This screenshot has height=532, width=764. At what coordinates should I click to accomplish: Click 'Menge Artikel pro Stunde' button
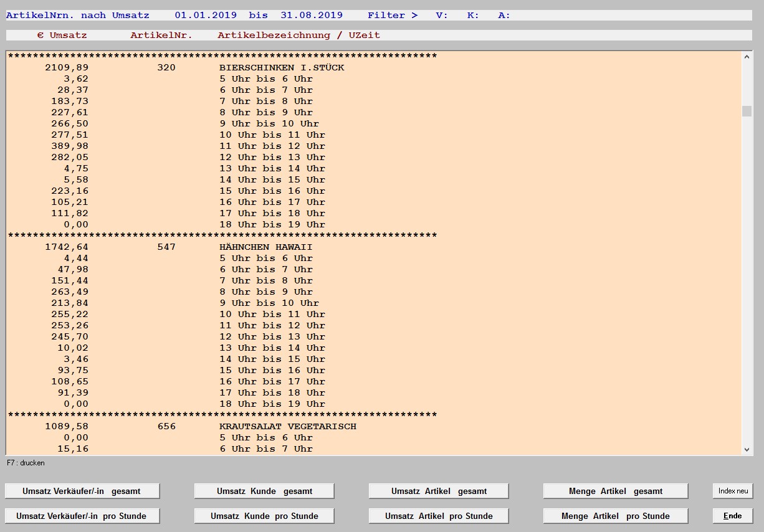[x=615, y=516]
